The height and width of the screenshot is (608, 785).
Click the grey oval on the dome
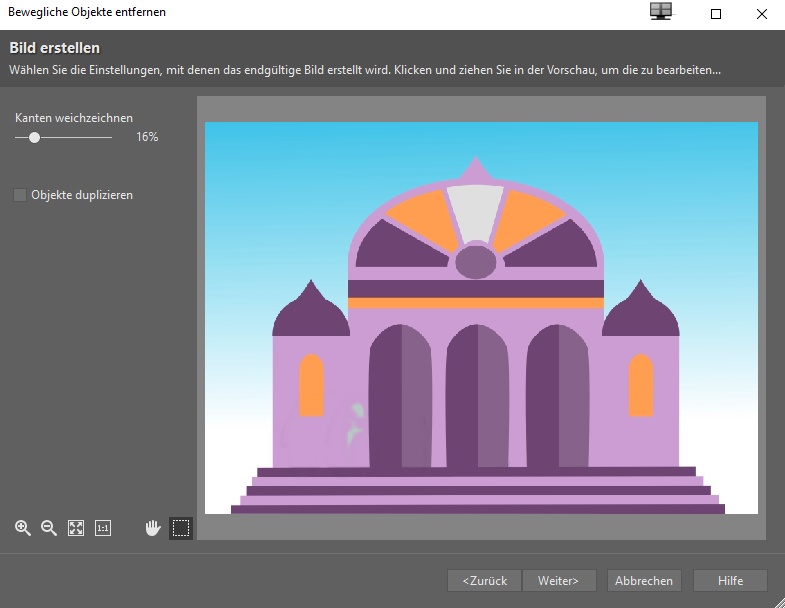476,262
